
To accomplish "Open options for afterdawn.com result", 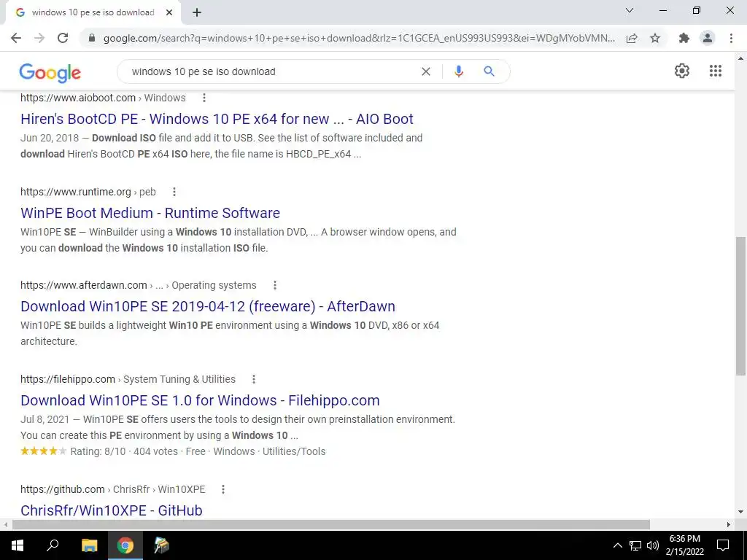I will tap(275, 285).
